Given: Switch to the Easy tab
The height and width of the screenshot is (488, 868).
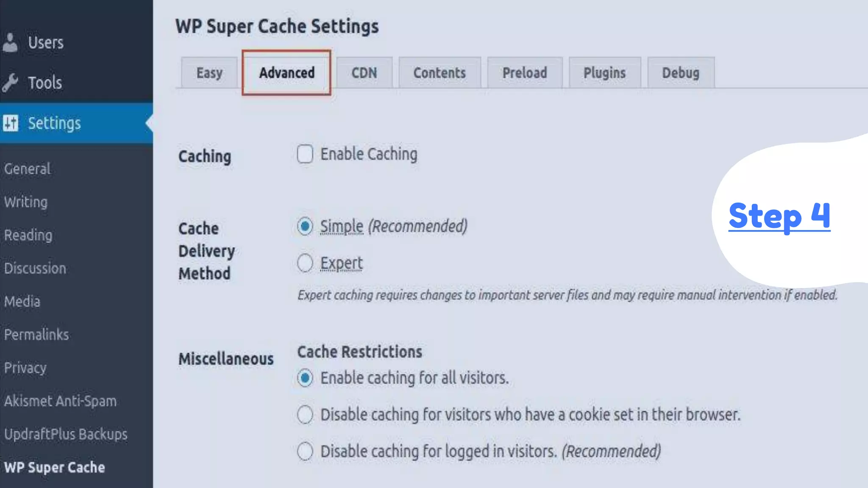Looking at the screenshot, I should click(x=209, y=73).
